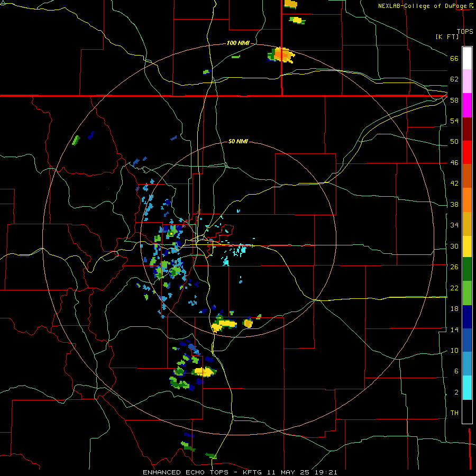Select the cyan legend swatch
476x476 pixels.
467,388
